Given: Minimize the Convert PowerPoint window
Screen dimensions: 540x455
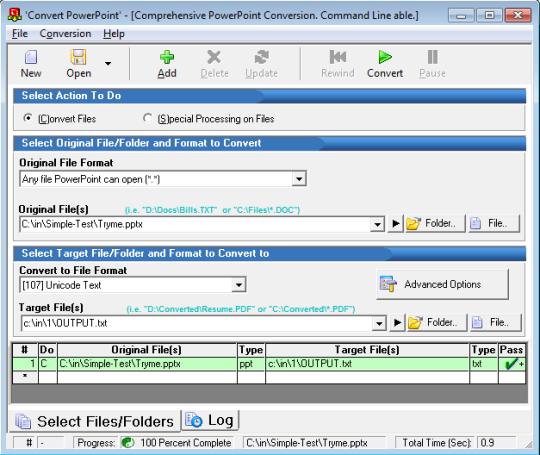Looking at the screenshot, I should click(x=461, y=15).
